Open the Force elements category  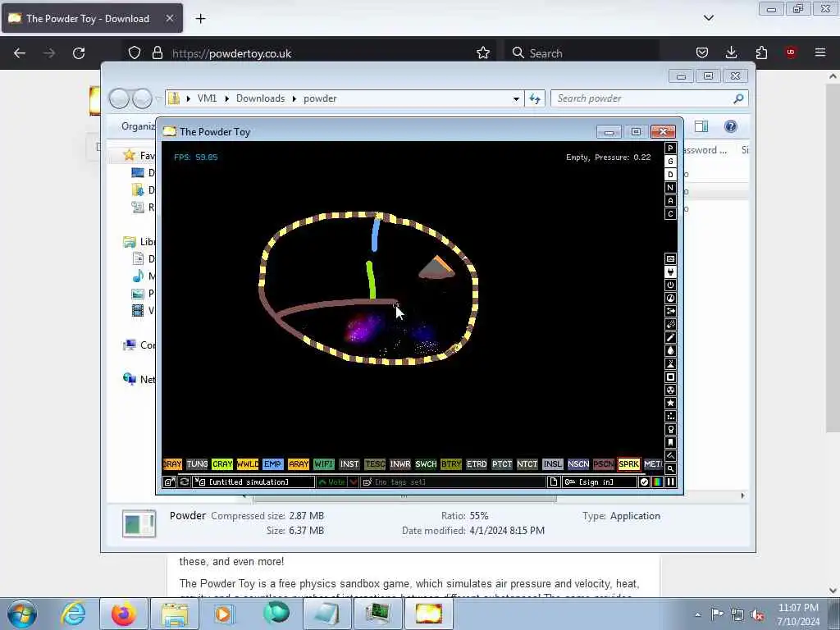tap(670, 311)
